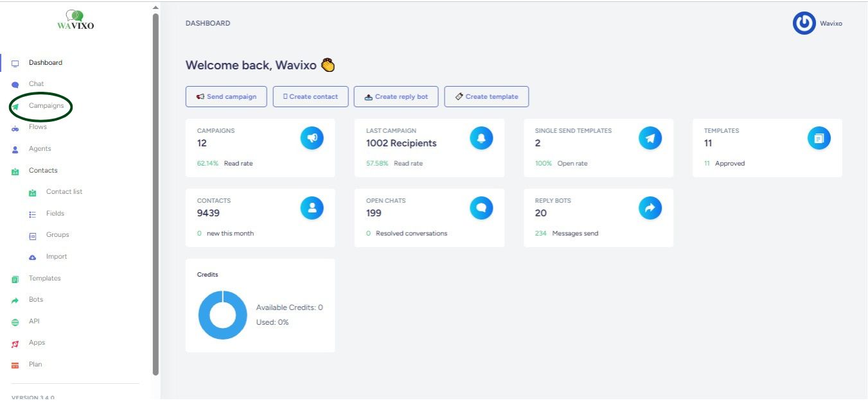
Task: Go to Flows in the sidebar
Action: click(x=37, y=127)
